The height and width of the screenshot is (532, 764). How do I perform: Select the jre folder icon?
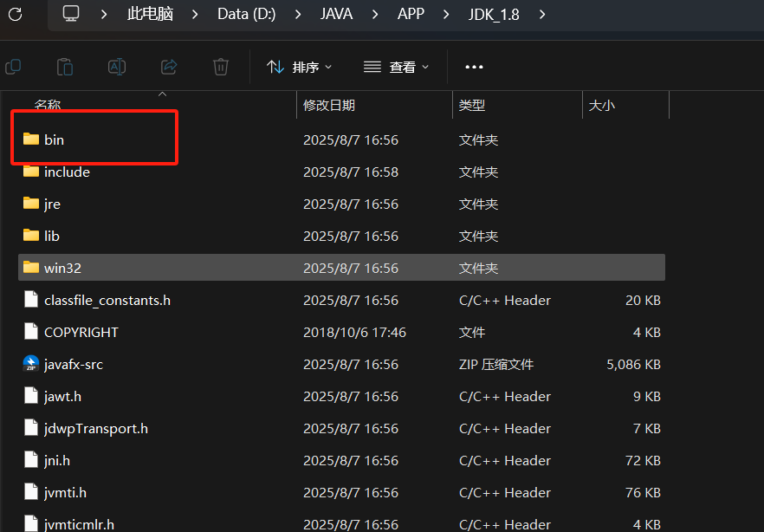click(31, 204)
